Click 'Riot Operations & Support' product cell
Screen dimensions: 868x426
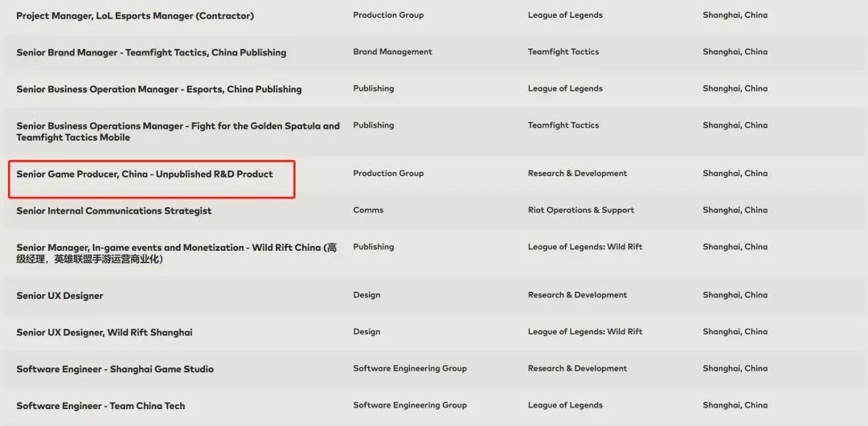click(x=581, y=210)
